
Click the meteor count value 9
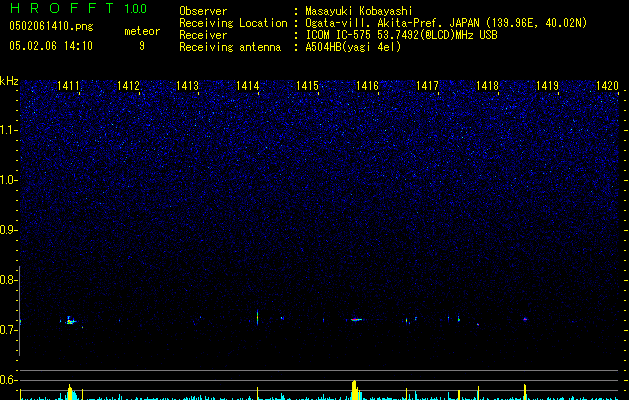142,46
